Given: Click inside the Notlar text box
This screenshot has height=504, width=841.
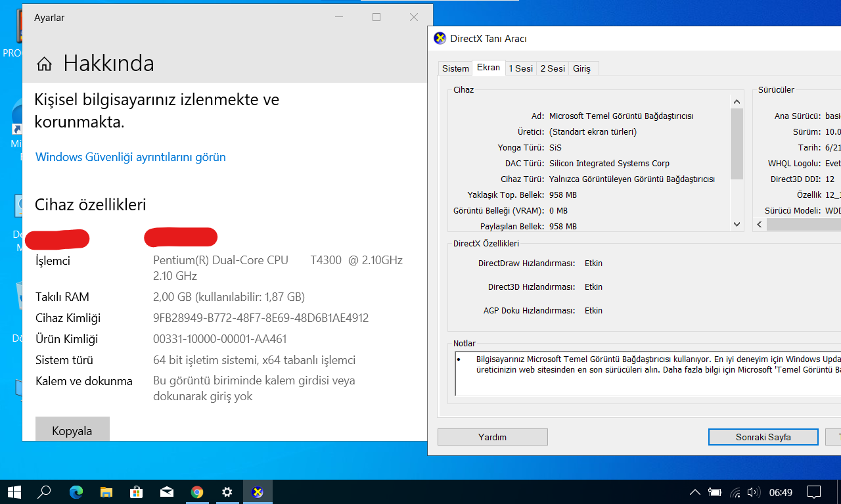Looking at the screenshot, I should click(647, 374).
